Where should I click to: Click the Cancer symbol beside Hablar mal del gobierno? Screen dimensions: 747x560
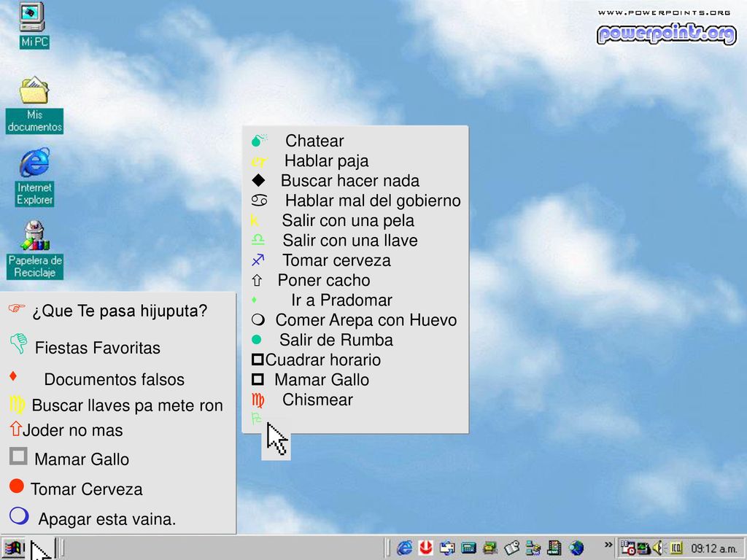[259, 200]
